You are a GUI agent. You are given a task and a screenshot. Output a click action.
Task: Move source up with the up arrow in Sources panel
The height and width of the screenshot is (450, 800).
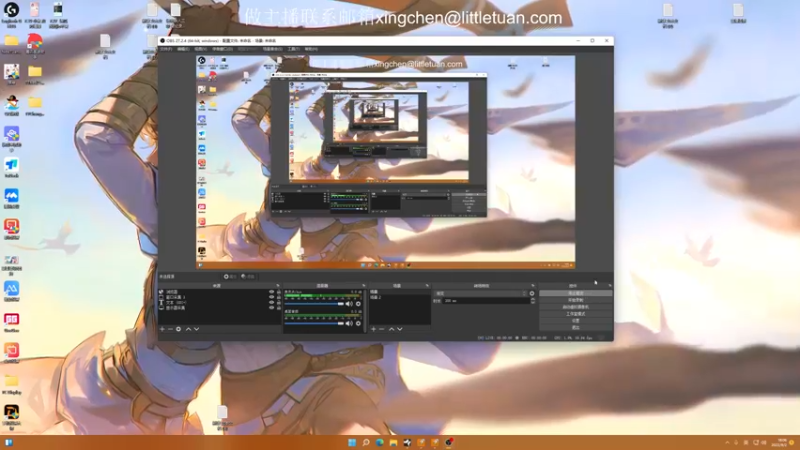pyautogui.click(x=188, y=329)
